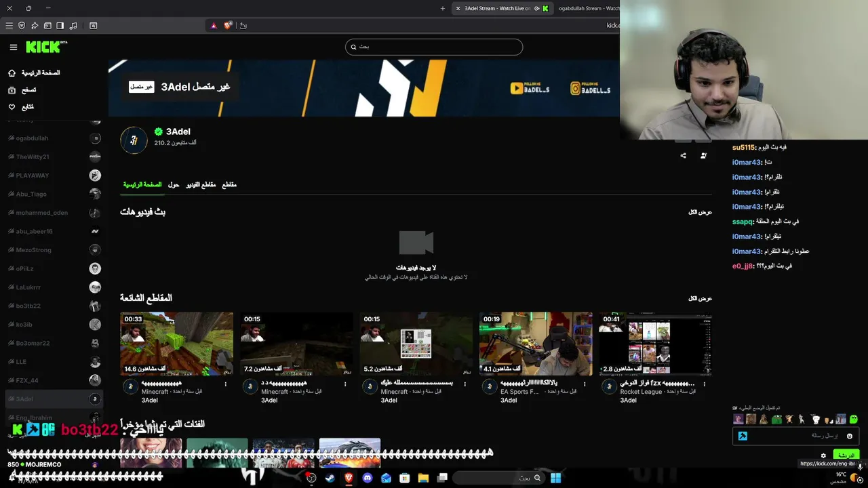The width and height of the screenshot is (868, 488).
Task: Open the browser main menu icon
Action: (9, 26)
